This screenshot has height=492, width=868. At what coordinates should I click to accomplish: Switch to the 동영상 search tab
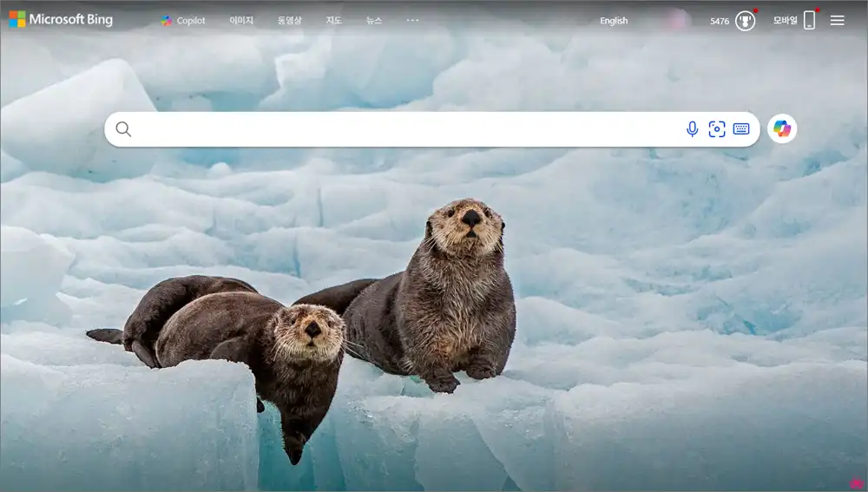click(289, 21)
